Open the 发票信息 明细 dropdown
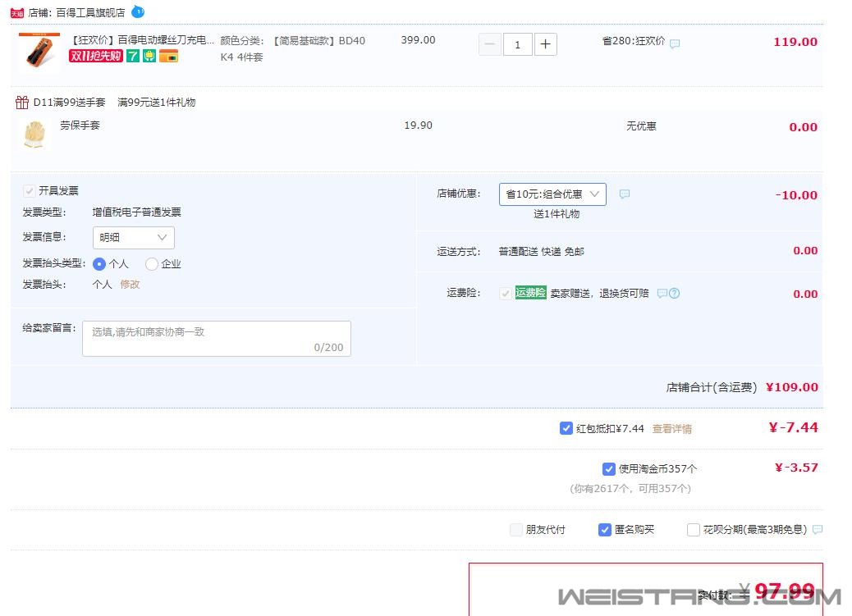The width and height of the screenshot is (852, 616). click(134, 237)
